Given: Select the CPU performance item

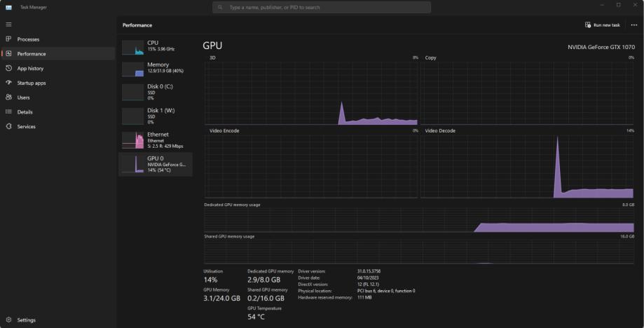Looking at the screenshot, I should [x=156, y=47].
